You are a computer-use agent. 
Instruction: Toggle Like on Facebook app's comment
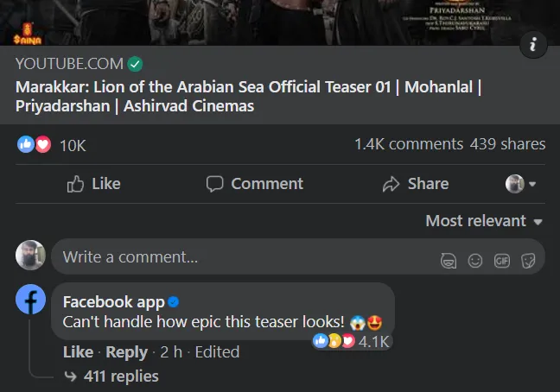coord(78,352)
